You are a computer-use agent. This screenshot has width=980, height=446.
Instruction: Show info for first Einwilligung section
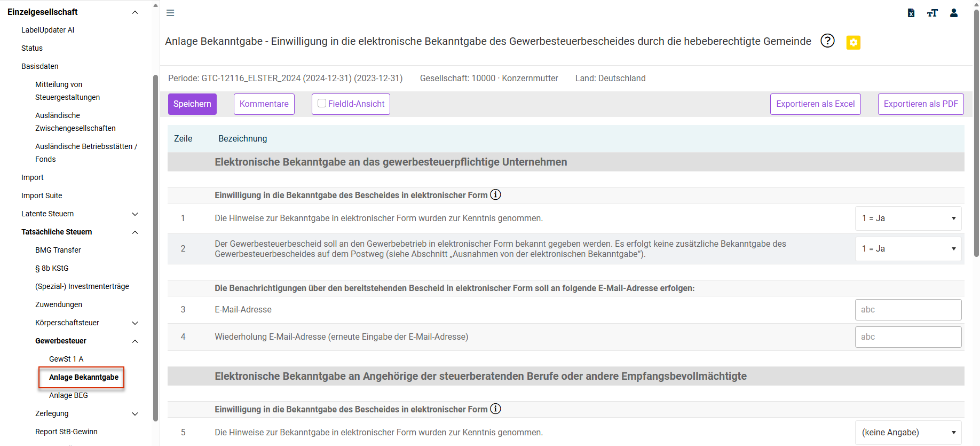click(x=495, y=194)
